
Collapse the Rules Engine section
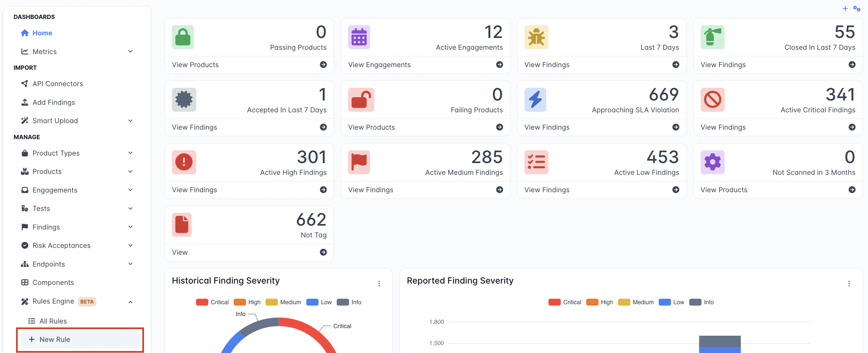pos(131,302)
